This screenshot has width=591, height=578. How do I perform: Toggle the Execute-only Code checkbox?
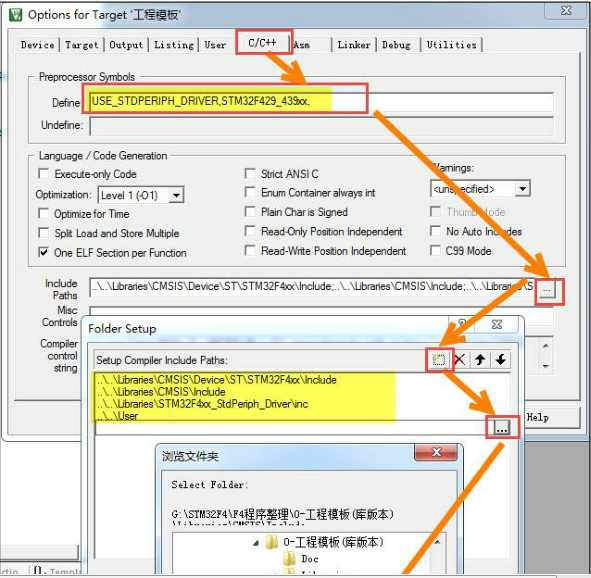pos(44,174)
